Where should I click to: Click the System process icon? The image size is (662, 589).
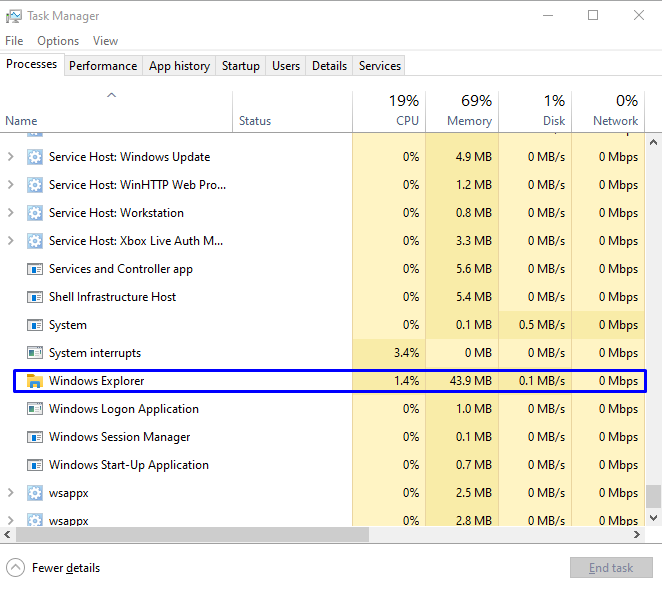point(35,325)
